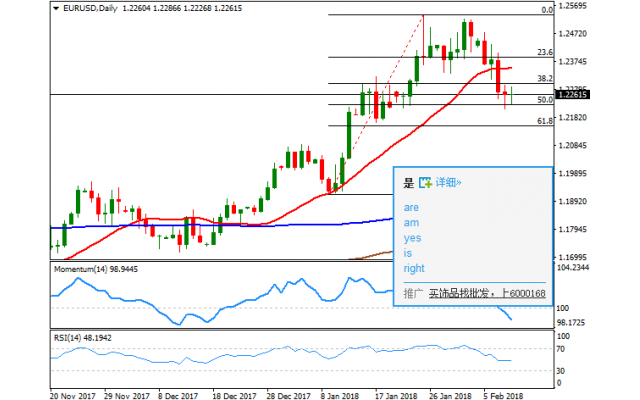
Task: Click the 5 Feb 2018 date marker
Action: coord(501,394)
